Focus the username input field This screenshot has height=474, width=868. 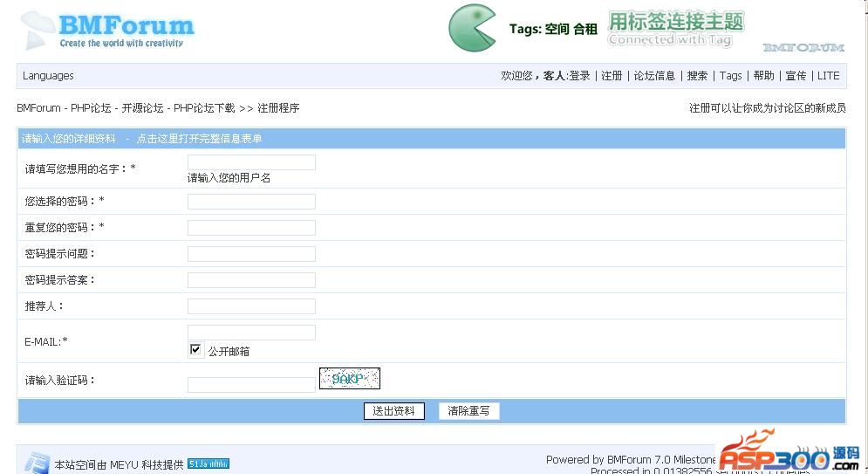pos(251,162)
